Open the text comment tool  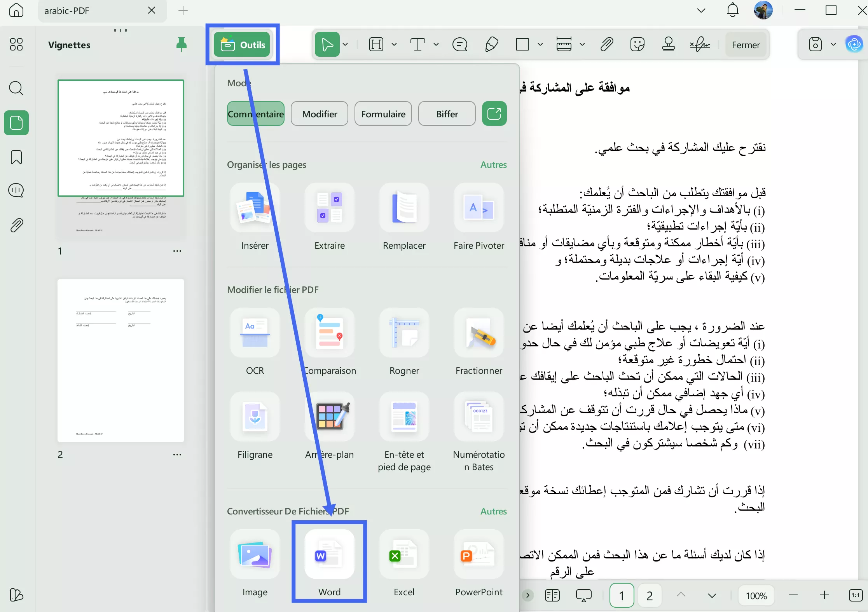click(x=460, y=44)
